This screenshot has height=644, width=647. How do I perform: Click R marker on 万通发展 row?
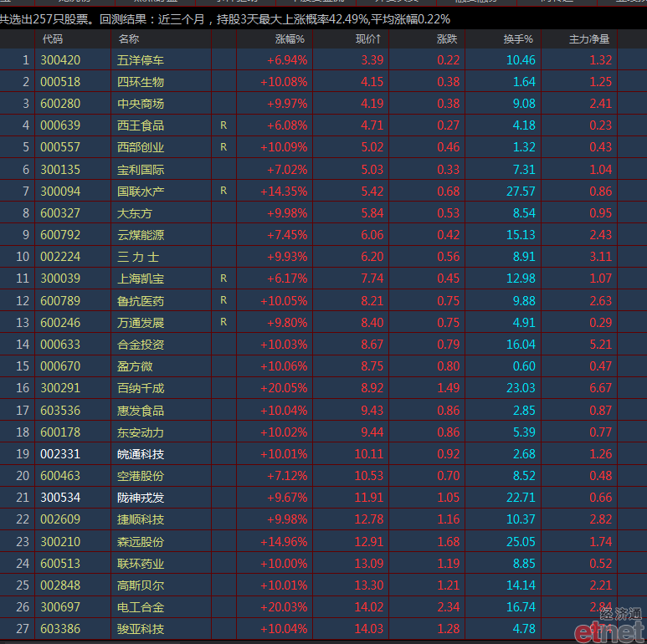(223, 322)
